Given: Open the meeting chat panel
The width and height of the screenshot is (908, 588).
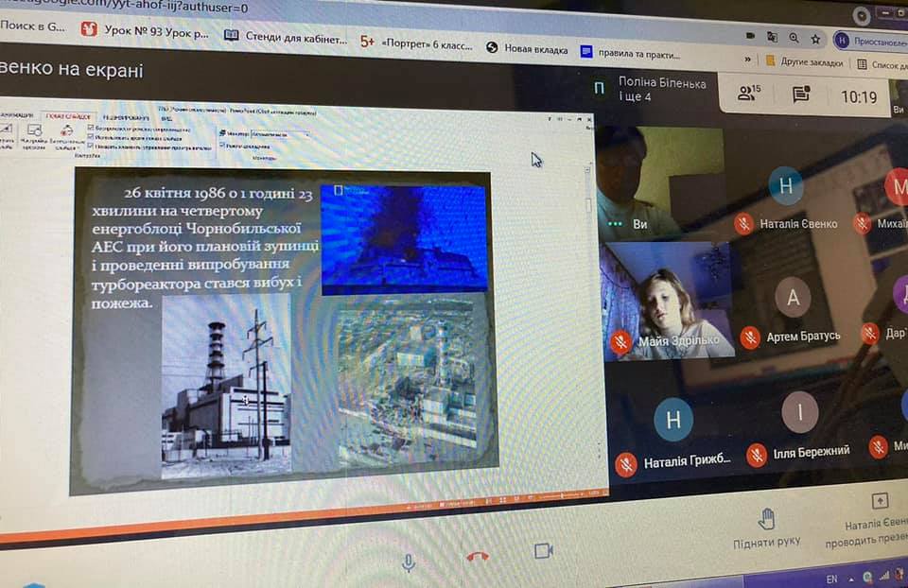Looking at the screenshot, I should (x=801, y=94).
